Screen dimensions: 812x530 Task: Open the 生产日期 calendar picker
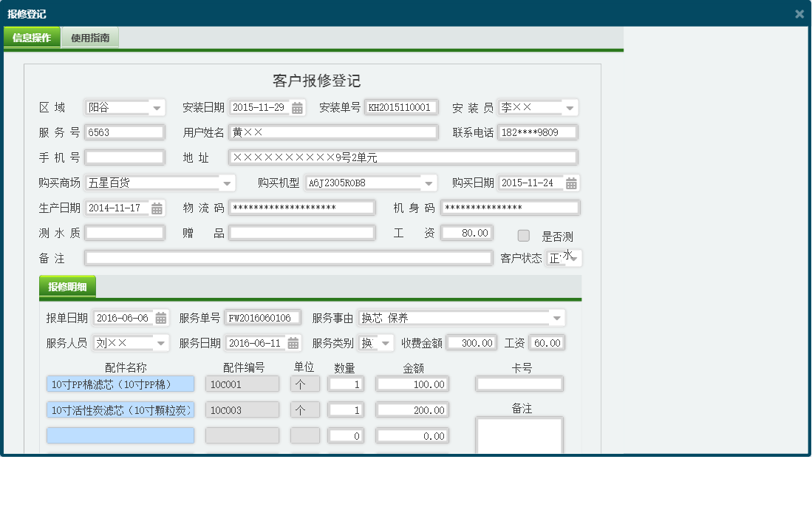(157, 207)
